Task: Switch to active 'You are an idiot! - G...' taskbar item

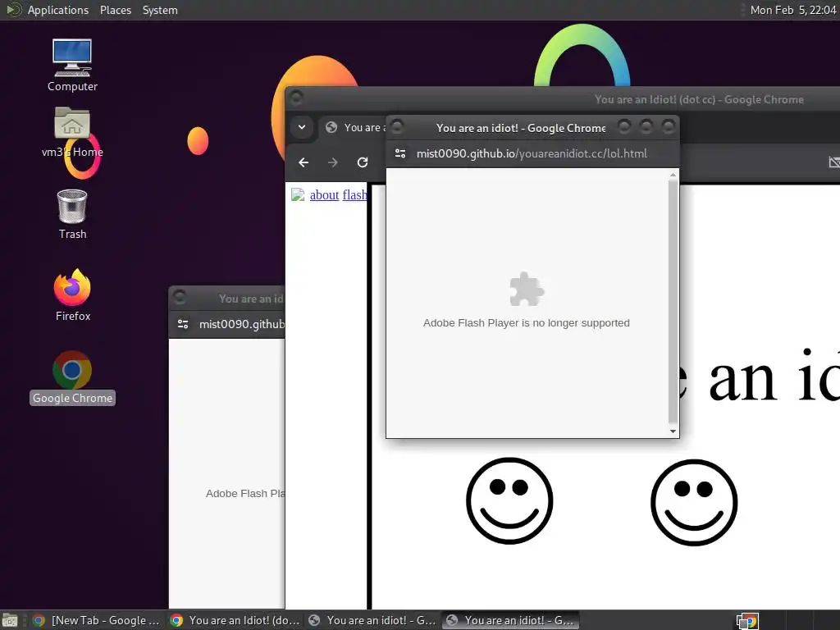Action: (x=510, y=620)
